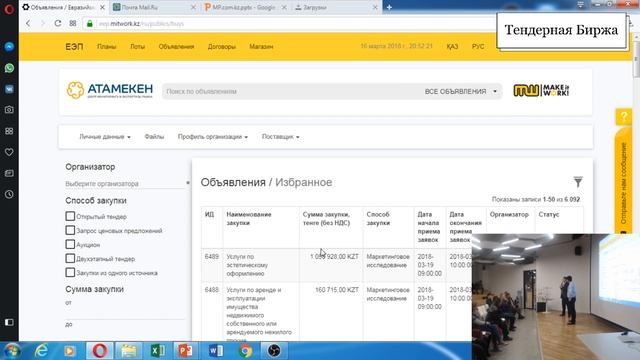The height and width of the screenshot is (360, 640).
Task: Click the announcements search field
Action: point(292,91)
